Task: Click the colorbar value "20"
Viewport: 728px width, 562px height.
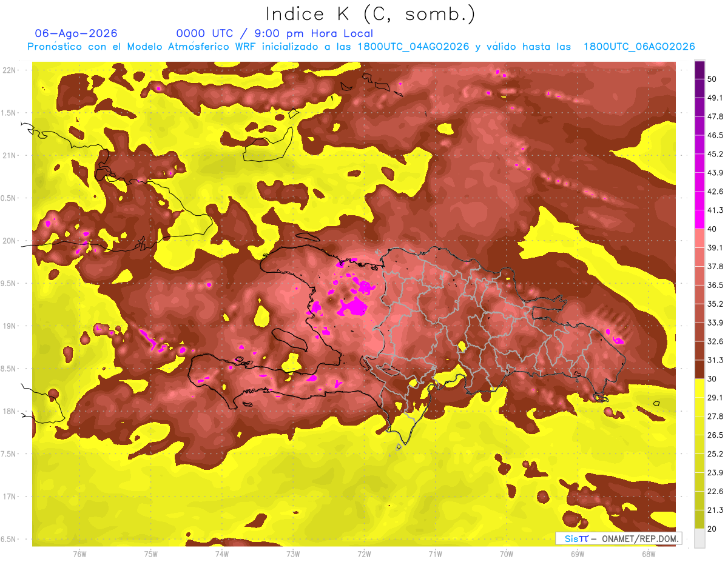Action: (712, 529)
